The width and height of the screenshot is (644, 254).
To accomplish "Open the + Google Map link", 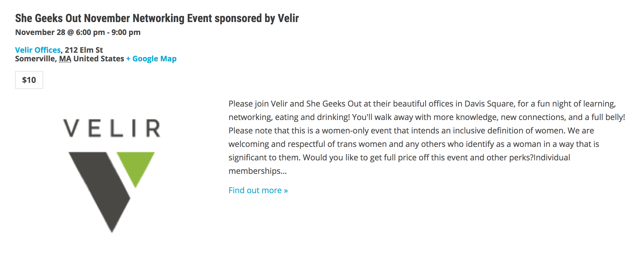I will point(151,59).
